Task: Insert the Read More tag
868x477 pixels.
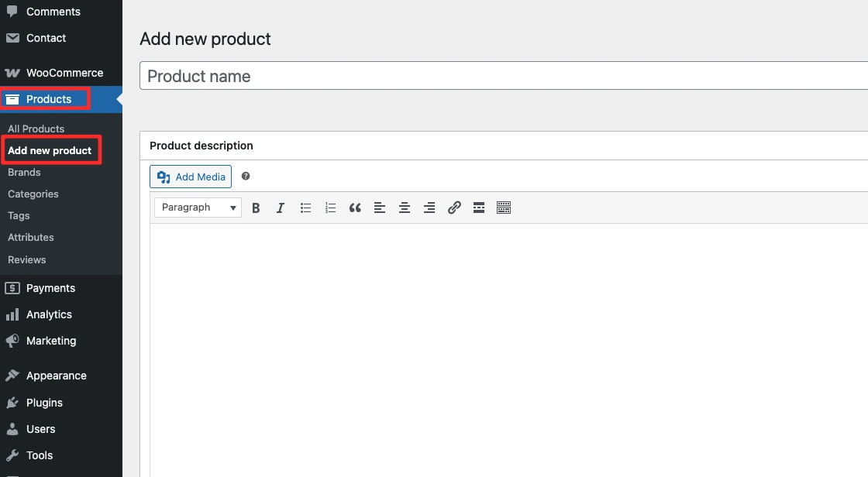Action: [479, 208]
